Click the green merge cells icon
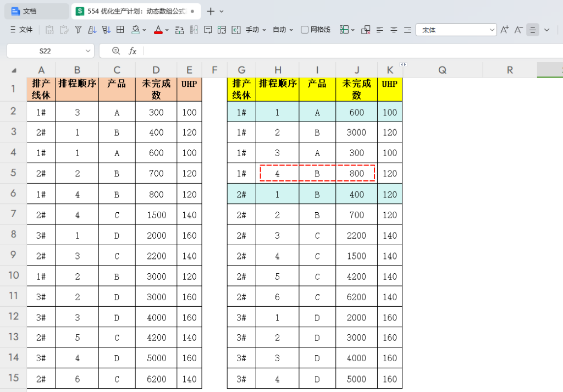Viewport: 563px width, 392px height. tap(222, 30)
